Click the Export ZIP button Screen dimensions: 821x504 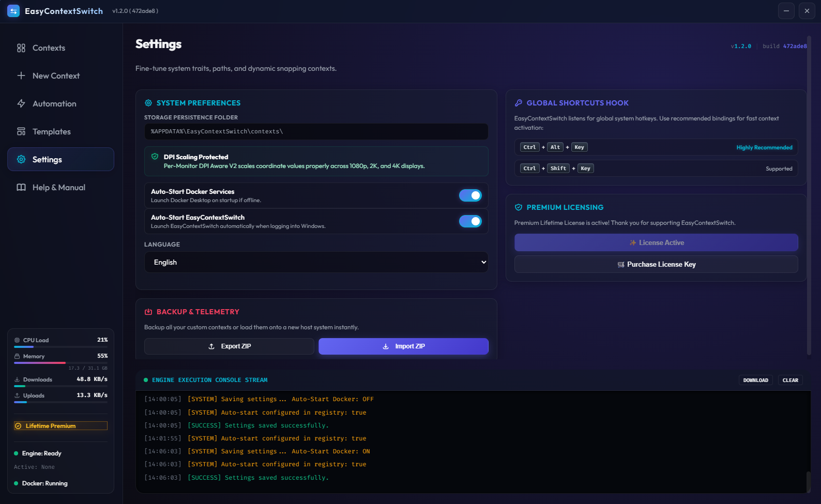pyautogui.click(x=229, y=346)
